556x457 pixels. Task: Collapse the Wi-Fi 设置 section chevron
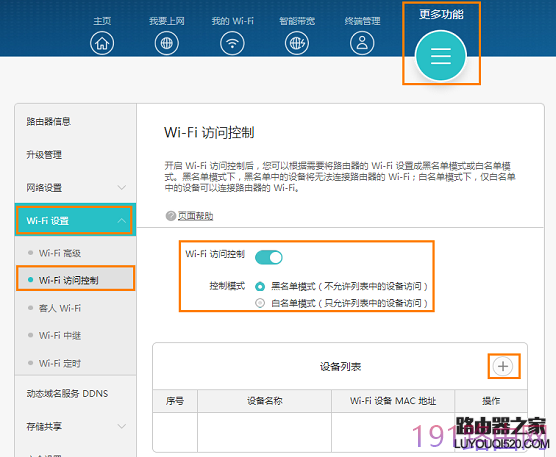(122, 221)
